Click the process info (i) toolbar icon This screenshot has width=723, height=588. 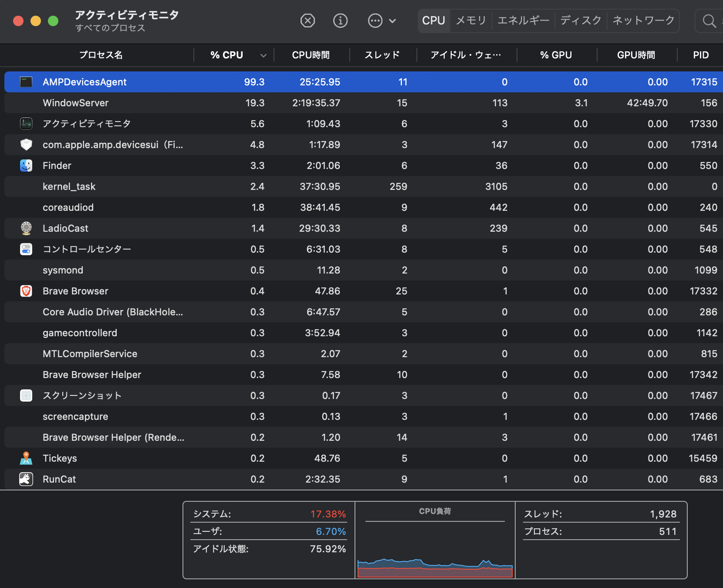pyautogui.click(x=340, y=20)
